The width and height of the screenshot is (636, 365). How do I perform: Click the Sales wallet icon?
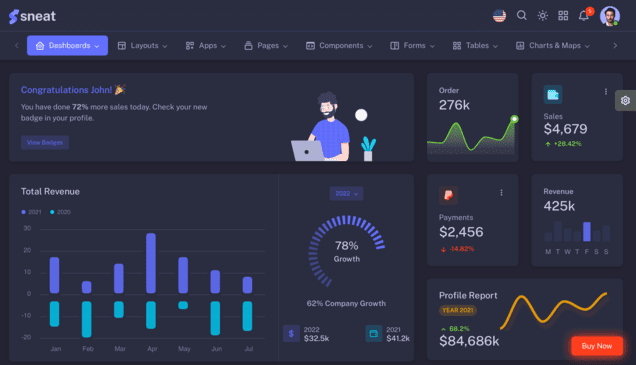pyautogui.click(x=553, y=94)
